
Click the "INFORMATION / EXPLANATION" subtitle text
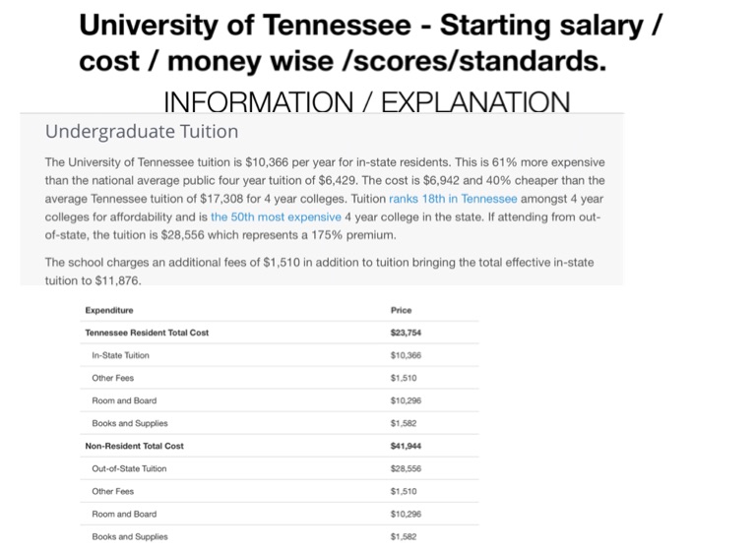tap(366, 102)
